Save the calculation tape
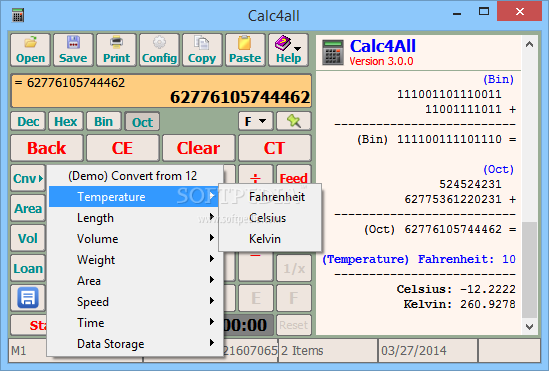 73,50
